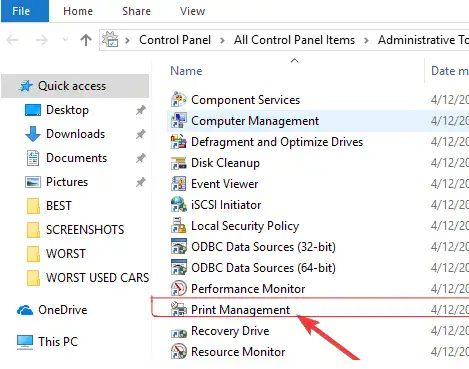The width and height of the screenshot is (469, 369).
Task: Click All Control Panel Items breadcrumb
Action: (294, 40)
